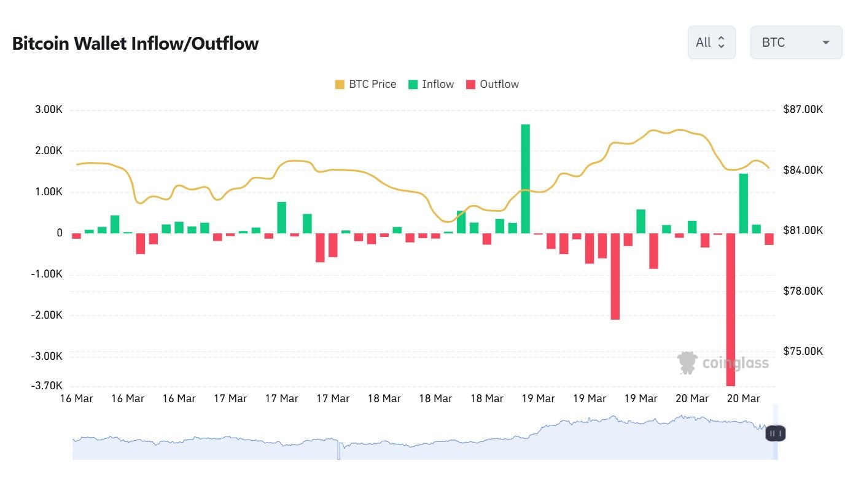Click the range slider pause-style handle
The image size is (853, 504).
[775, 433]
